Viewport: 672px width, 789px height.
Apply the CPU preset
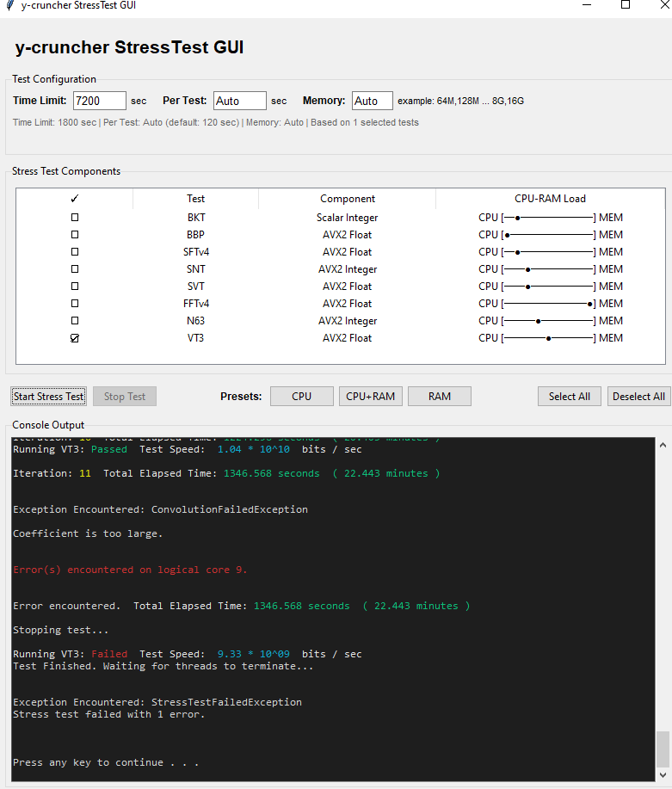301,397
